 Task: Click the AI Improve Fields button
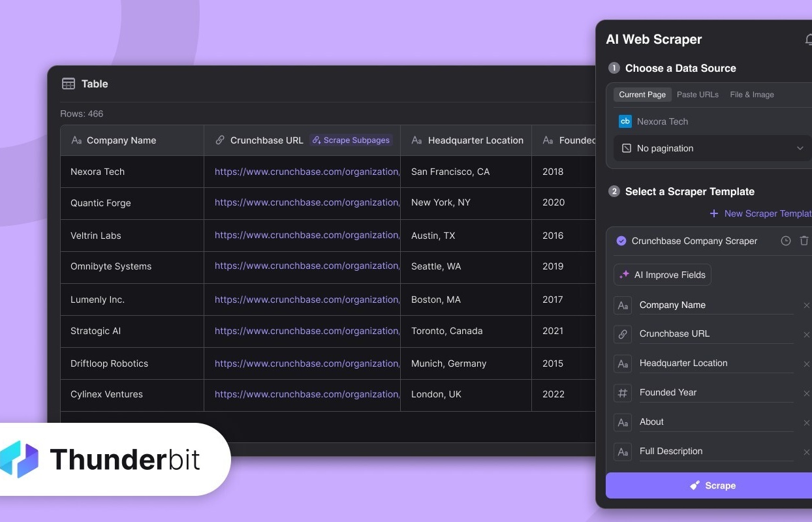click(x=663, y=275)
